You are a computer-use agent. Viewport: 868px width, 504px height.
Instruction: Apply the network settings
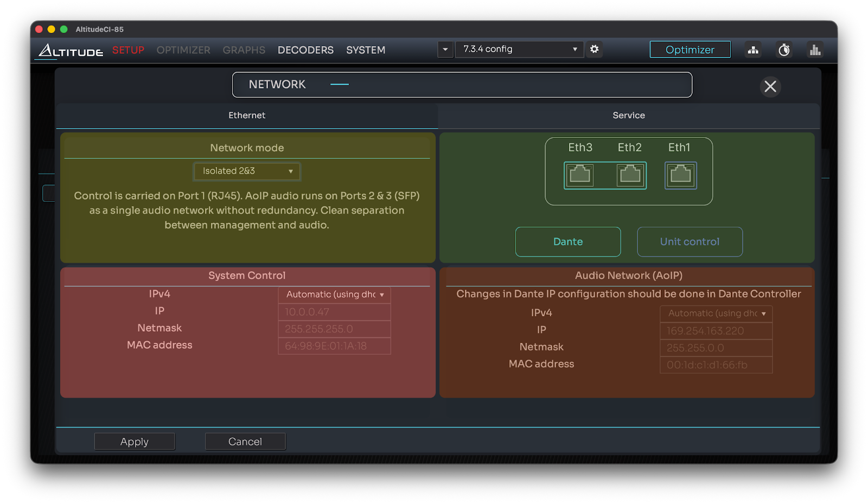point(135,442)
